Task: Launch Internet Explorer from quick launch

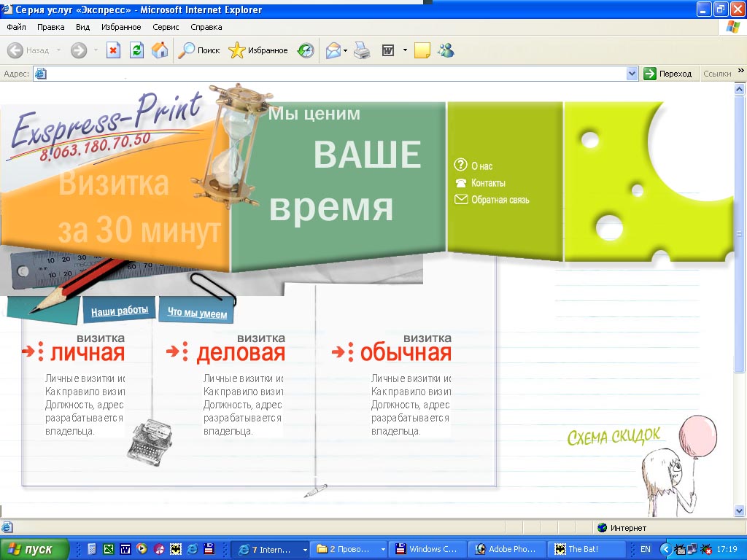Action: [192, 549]
